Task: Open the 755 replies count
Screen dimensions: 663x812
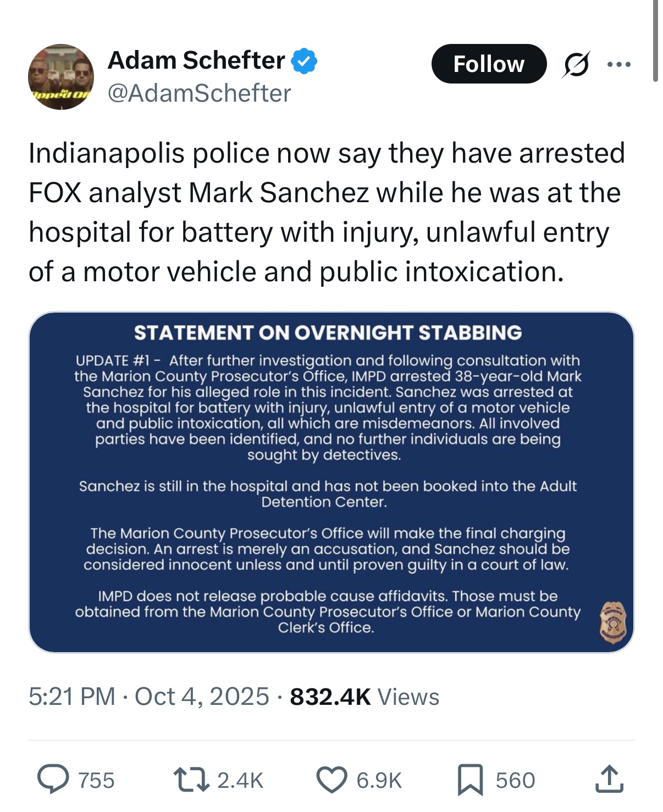Action: click(x=97, y=780)
